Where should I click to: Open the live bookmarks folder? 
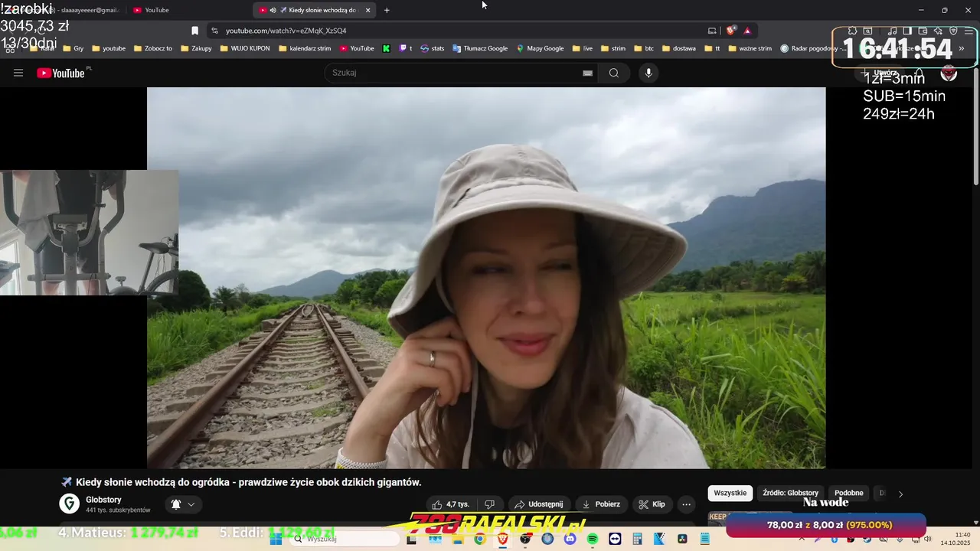(583, 48)
